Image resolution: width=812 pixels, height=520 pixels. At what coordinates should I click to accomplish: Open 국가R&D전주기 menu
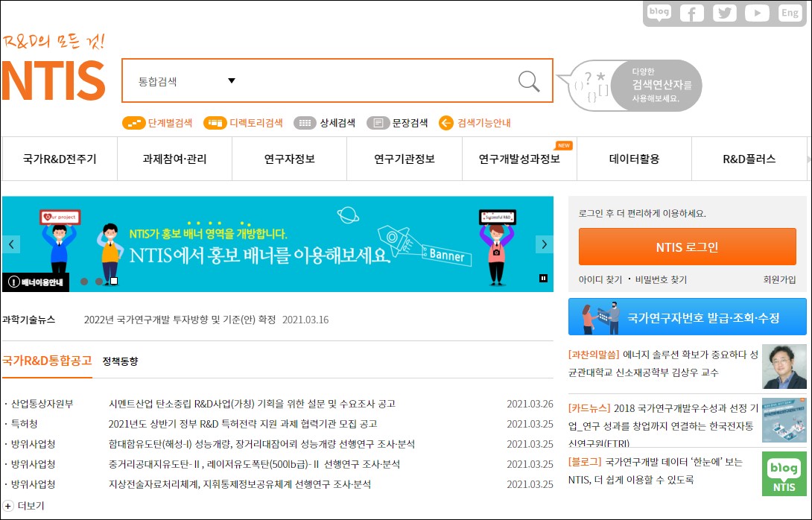point(60,159)
